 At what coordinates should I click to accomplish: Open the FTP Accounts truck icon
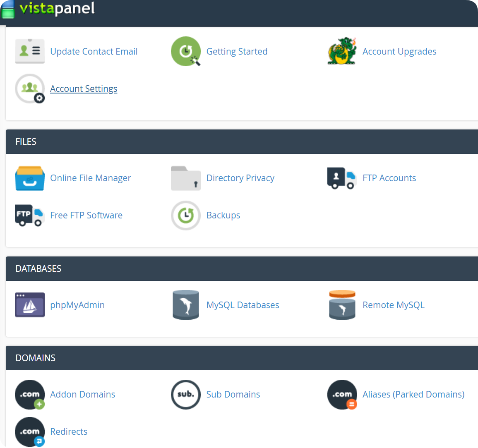pos(342,178)
